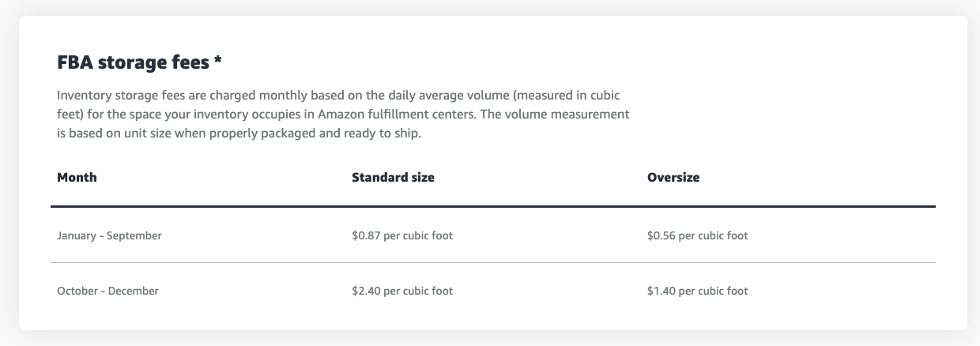Viewport: 980px width, 346px height.
Task: Select the Month column header
Action: coord(77,178)
